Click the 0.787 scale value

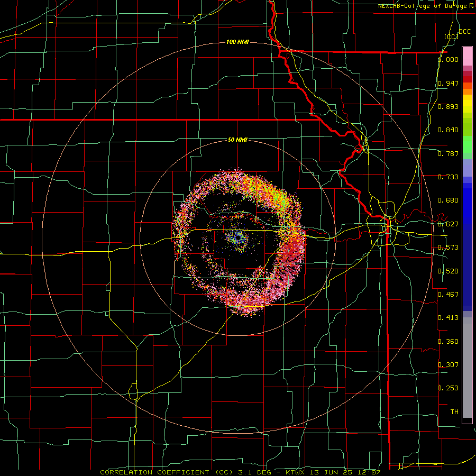click(x=448, y=153)
